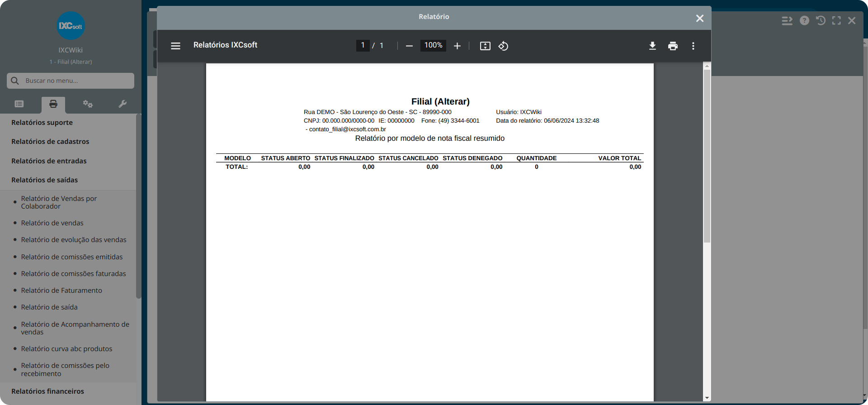Click the VALOR TOTAL column header

tap(620, 158)
